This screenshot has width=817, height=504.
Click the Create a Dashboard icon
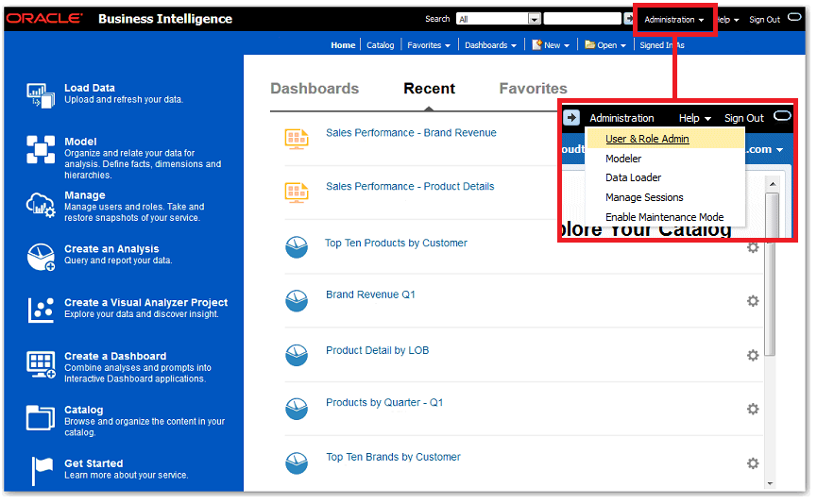tap(41, 364)
